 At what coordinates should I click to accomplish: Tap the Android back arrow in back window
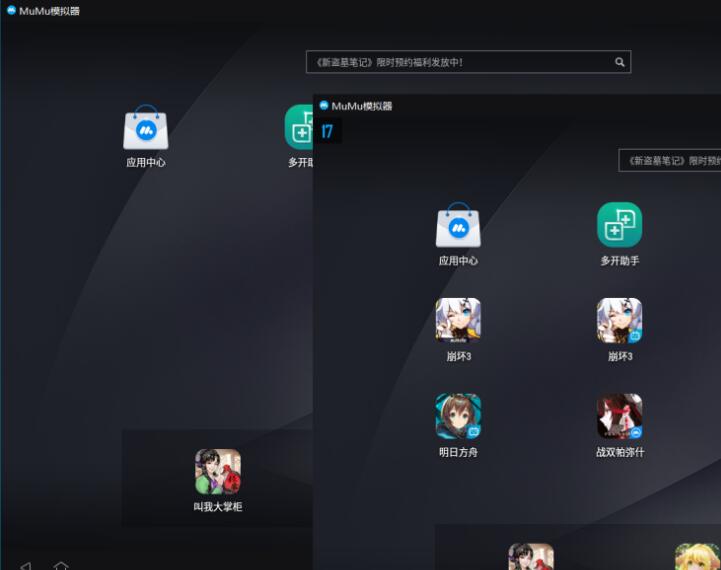(x=25, y=566)
